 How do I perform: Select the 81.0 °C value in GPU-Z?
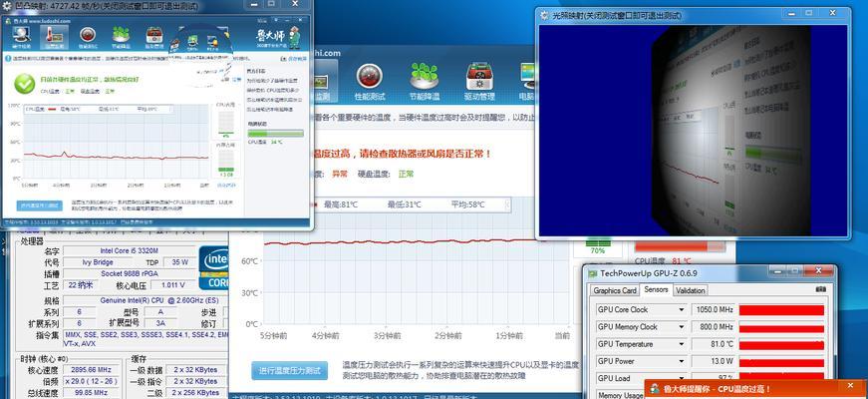(714, 344)
